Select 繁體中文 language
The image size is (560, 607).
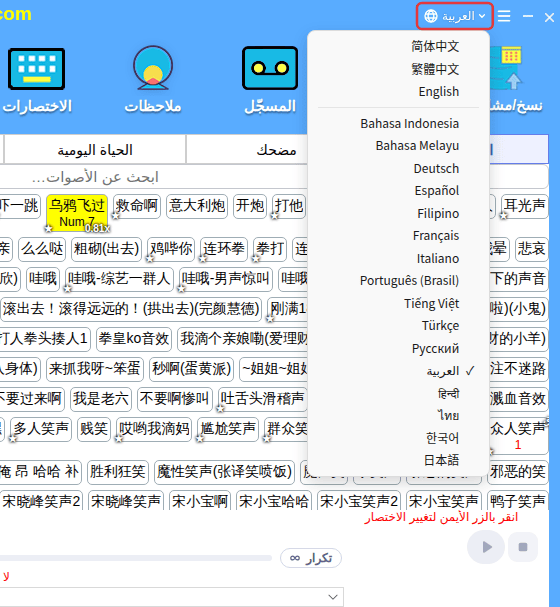click(x=435, y=69)
